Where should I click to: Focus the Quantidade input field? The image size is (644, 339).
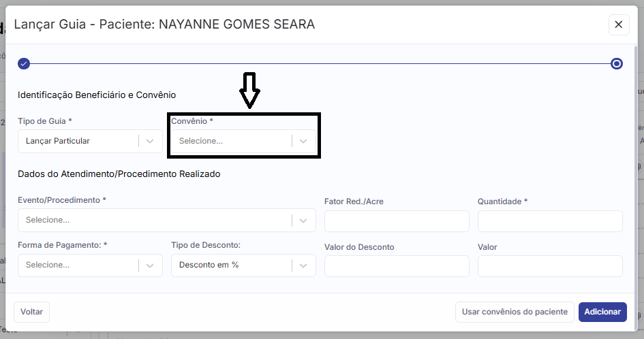pos(550,221)
